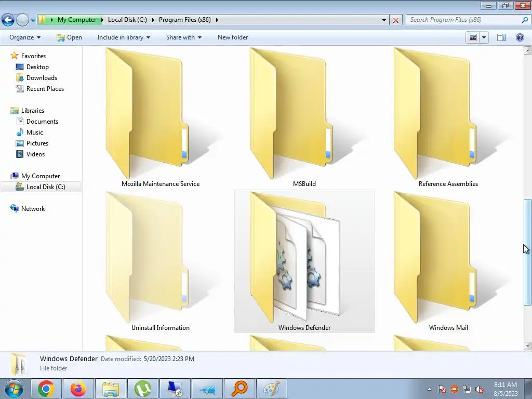
Task: Click the red X stop button in address bar
Action: (395, 20)
